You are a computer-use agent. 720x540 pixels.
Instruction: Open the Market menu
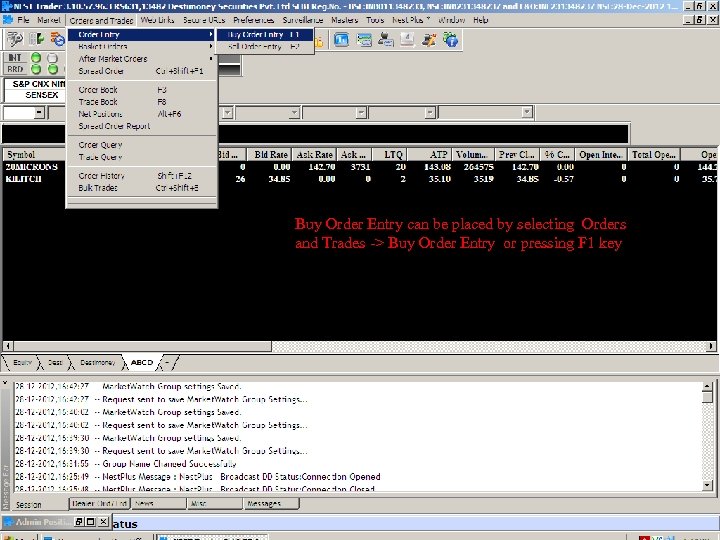49,20
